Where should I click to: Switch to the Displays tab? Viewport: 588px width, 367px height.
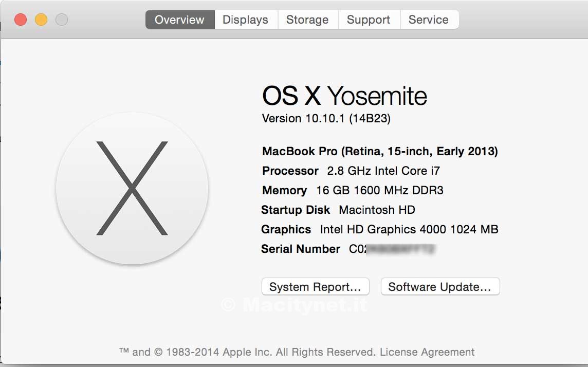tap(245, 20)
